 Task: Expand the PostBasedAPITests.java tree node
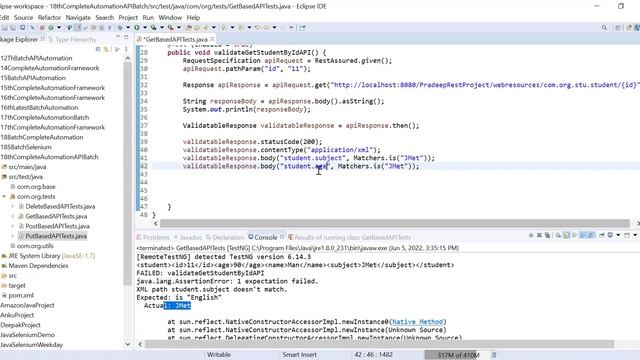[x=13, y=226]
